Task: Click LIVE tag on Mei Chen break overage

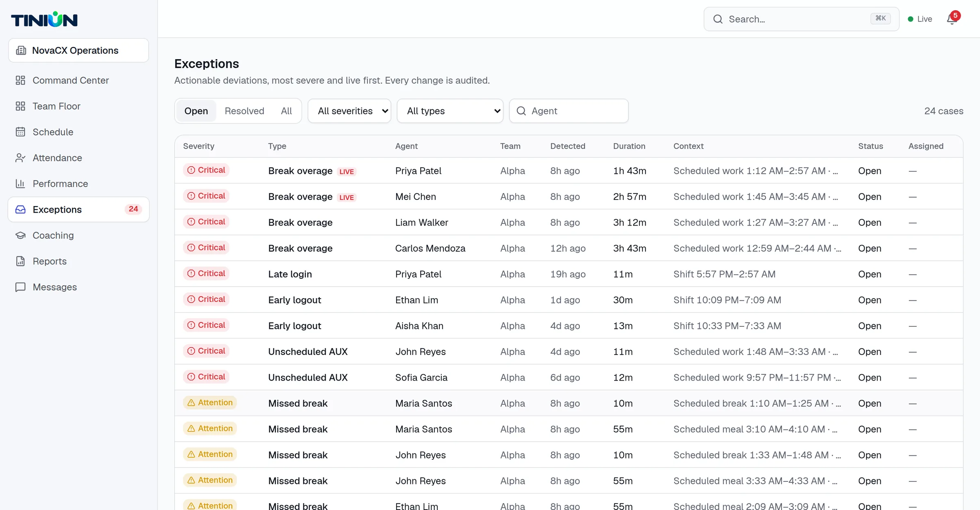Action: tap(347, 197)
